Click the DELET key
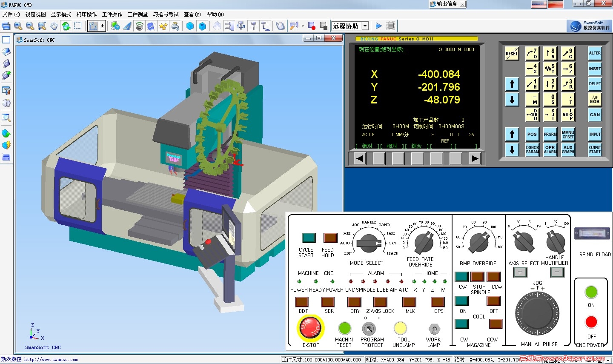Viewport: 613px width, 364px height. click(x=595, y=84)
